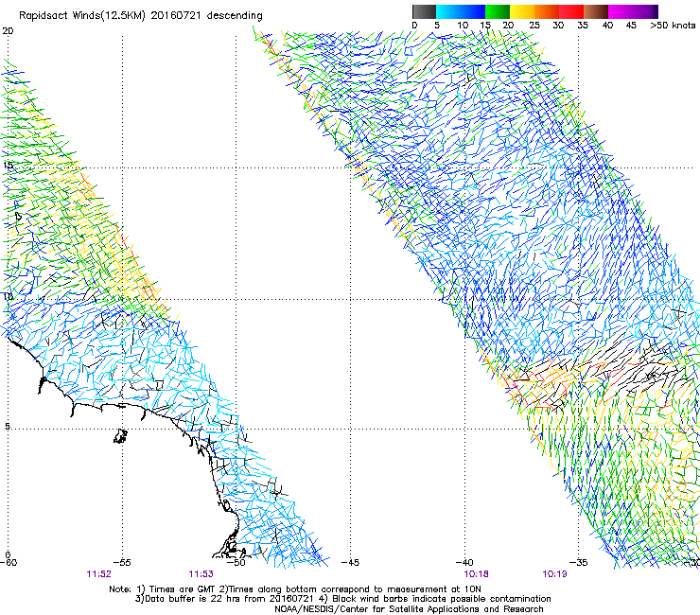Screen dimensions: 700x615
Task: Click the legend scale number '45'
Action: [631, 26]
